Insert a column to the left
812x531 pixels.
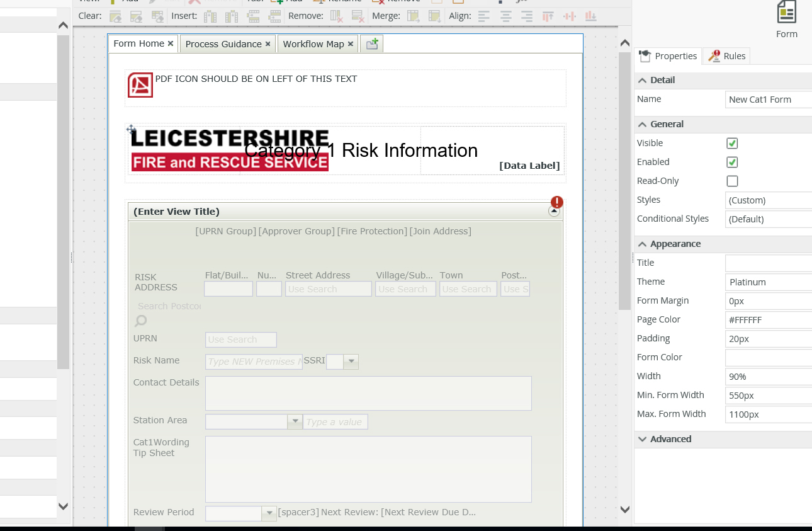pyautogui.click(x=210, y=16)
